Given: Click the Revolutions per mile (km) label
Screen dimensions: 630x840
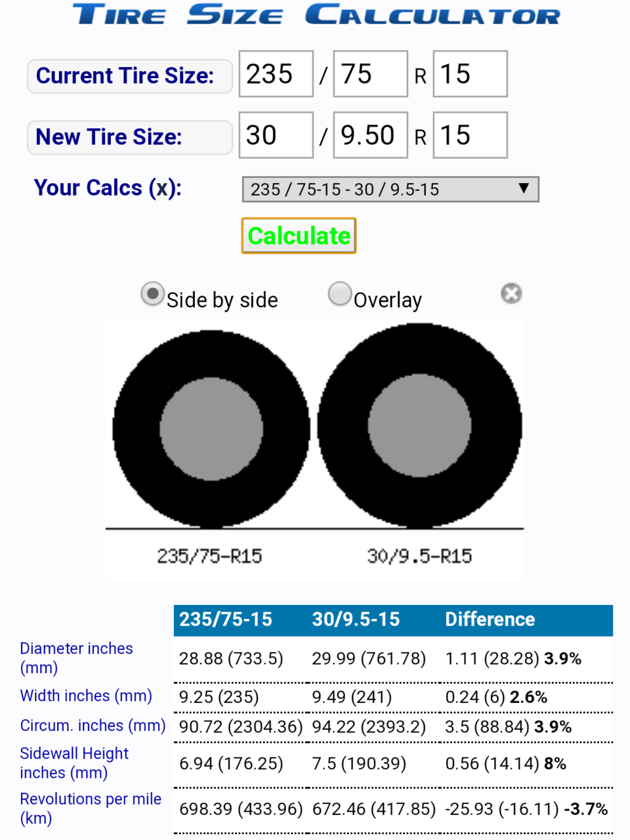Looking at the screenshot, I should coord(91,808).
